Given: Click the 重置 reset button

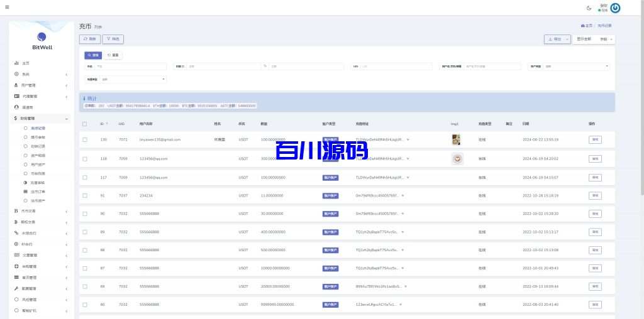Looking at the screenshot, I should pos(113,55).
